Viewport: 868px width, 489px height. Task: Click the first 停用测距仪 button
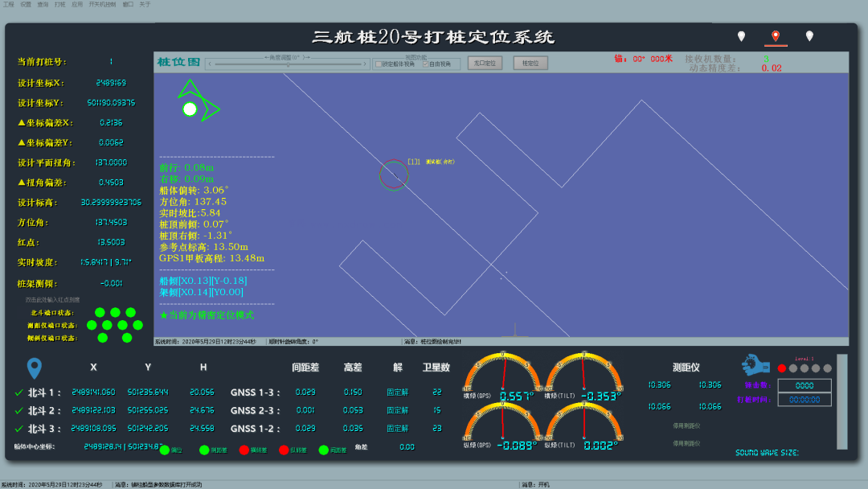[686, 426]
